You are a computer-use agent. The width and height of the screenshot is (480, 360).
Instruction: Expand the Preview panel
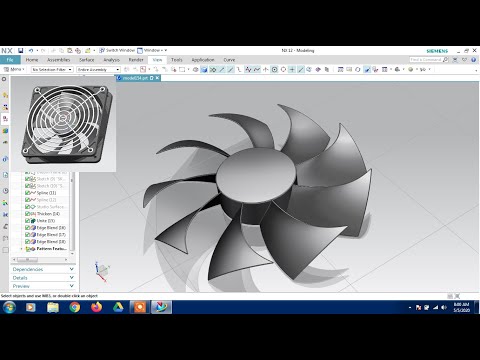(x=43, y=286)
